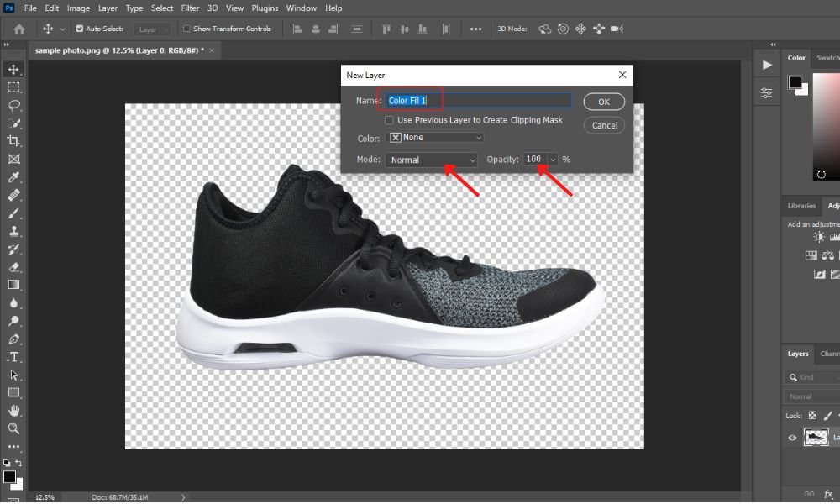Open the Edit Toolbar three-dots menu
The image size is (840, 504).
point(13,446)
